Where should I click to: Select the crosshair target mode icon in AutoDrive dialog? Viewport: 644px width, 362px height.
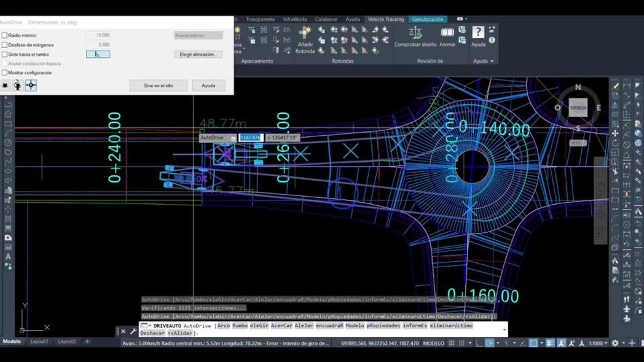click(31, 85)
